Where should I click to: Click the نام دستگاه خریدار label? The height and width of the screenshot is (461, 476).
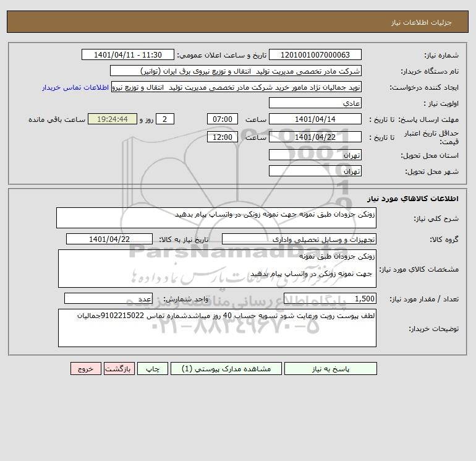click(x=430, y=71)
